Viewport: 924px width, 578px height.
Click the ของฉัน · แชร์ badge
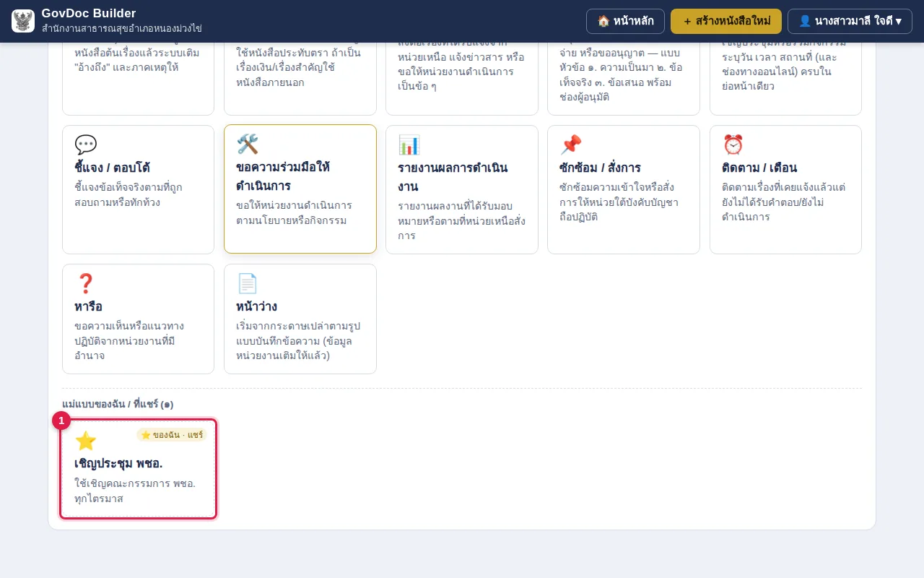point(172,435)
